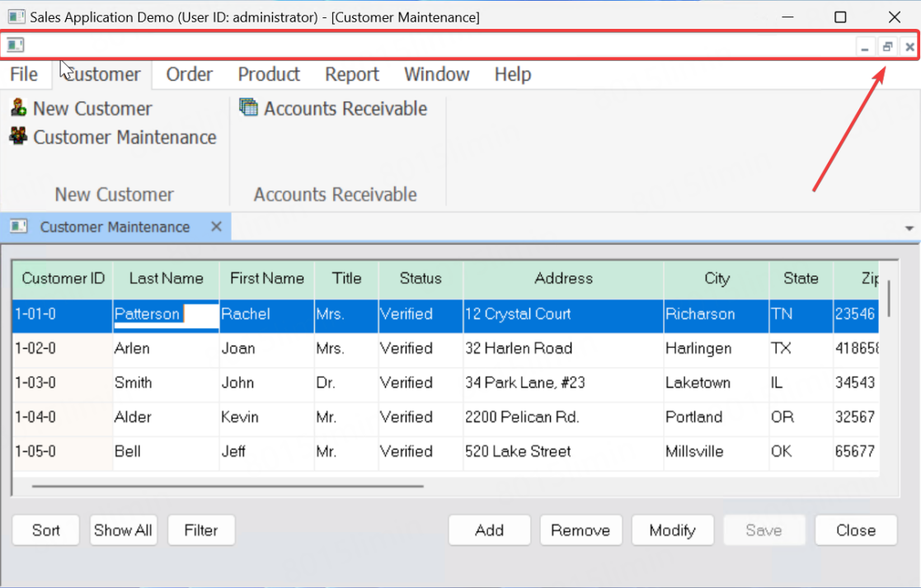This screenshot has height=588, width=921.
Task: Click the Filter button
Action: click(x=201, y=530)
